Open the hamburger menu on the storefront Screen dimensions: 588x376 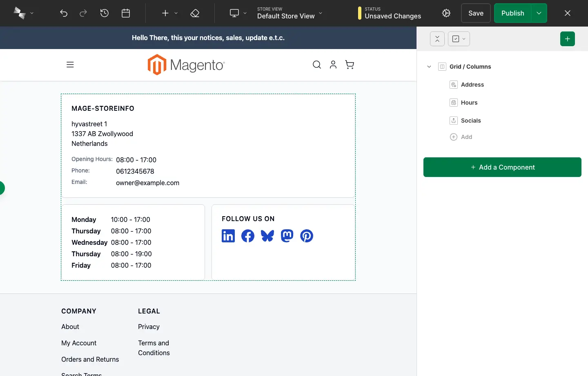tap(70, 65)
